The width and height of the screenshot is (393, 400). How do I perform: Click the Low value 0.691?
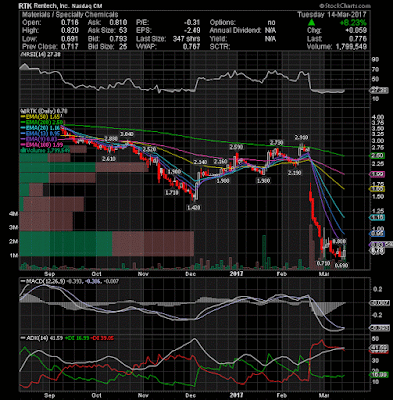(x=70, y=39)
